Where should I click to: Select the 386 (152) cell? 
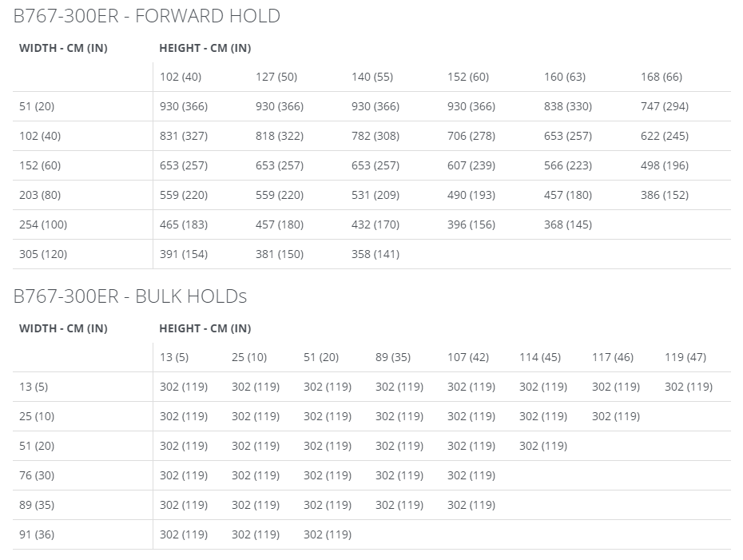coord(665,195)
